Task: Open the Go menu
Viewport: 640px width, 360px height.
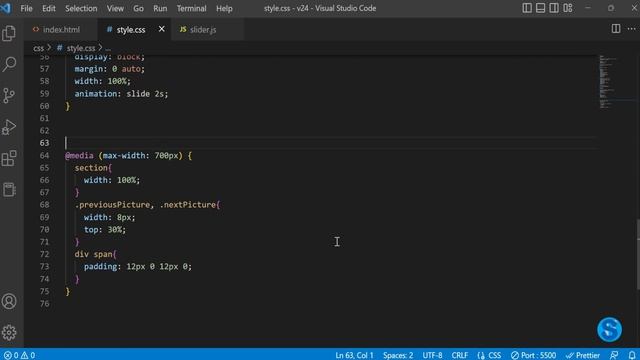Action: pyautogui.click(x=138, y=8)
